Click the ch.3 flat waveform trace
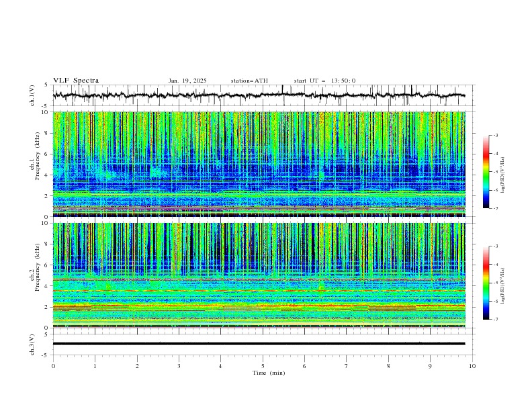532x411 pixels. click(x=259, y=344)
